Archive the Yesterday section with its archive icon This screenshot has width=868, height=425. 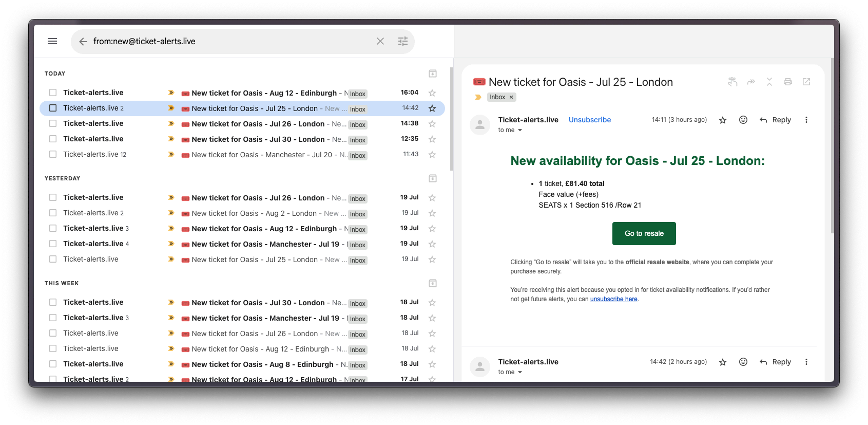(x=433, y=178)
